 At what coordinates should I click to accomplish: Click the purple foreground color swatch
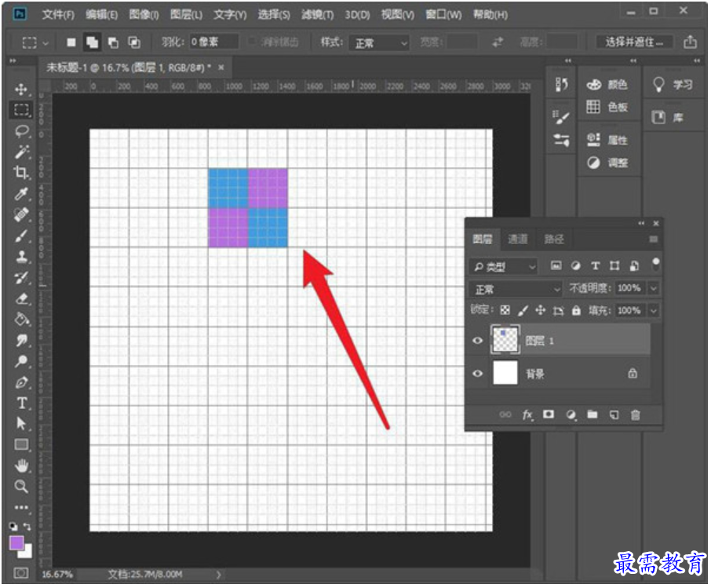click(16, 542)
